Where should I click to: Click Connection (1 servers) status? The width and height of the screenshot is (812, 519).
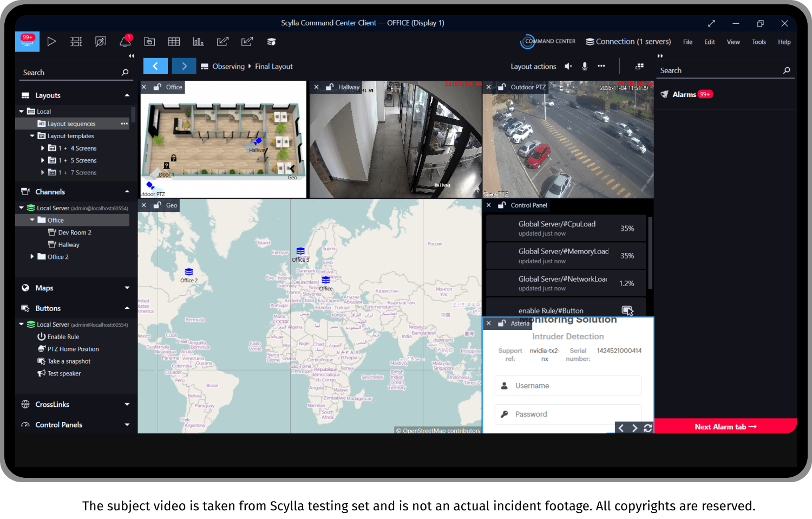point(628,42)
